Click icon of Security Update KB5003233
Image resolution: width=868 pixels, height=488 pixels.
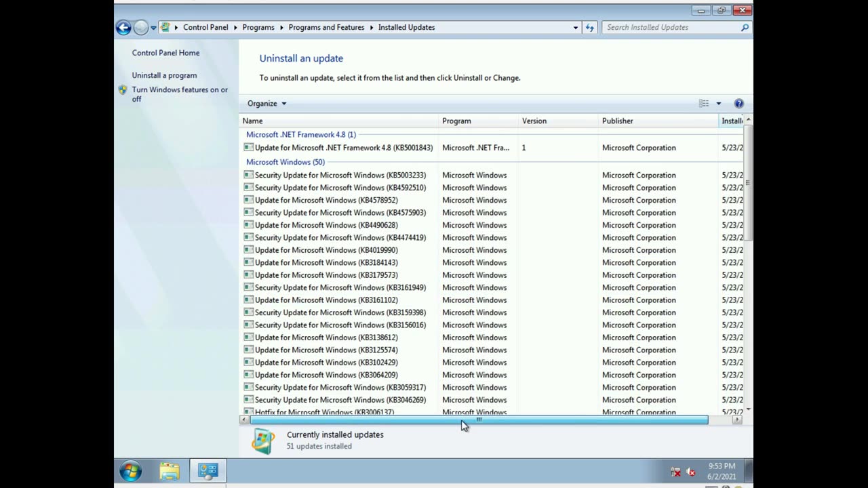click(248, 175)
